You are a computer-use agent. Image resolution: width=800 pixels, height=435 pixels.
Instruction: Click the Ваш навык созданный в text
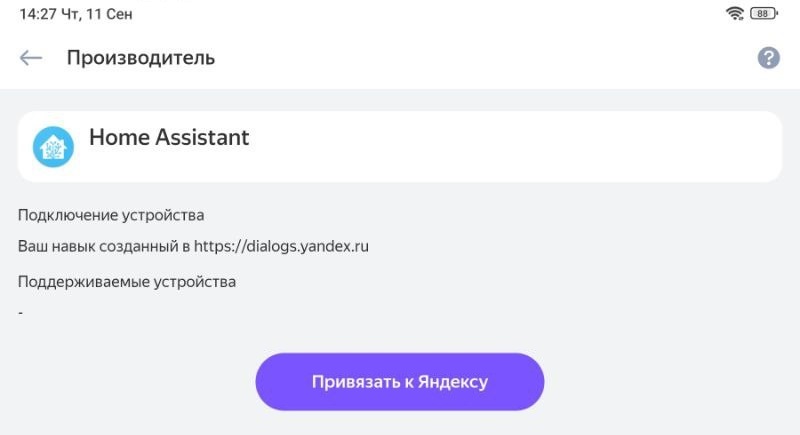104,246
